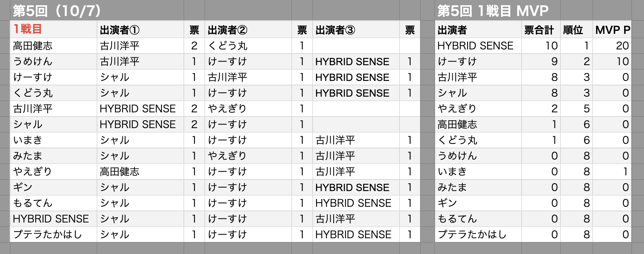This screenshot has width=644, height=254.
Task: Select もるてん in the leftmost column
Action: 33,203
